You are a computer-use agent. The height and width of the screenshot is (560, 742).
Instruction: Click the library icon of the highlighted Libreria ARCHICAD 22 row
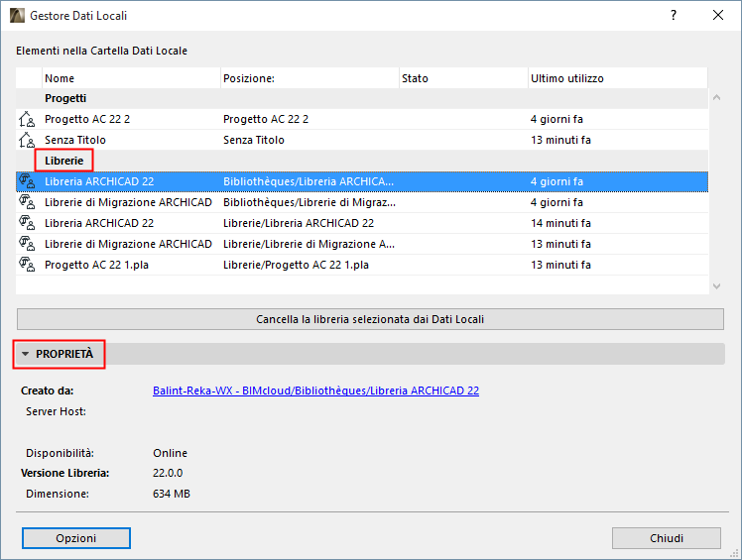tap(27, 181)
